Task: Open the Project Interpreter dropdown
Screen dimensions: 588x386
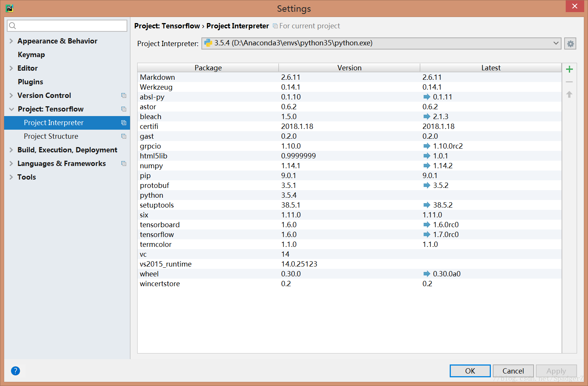Action: tap(556, 43)
